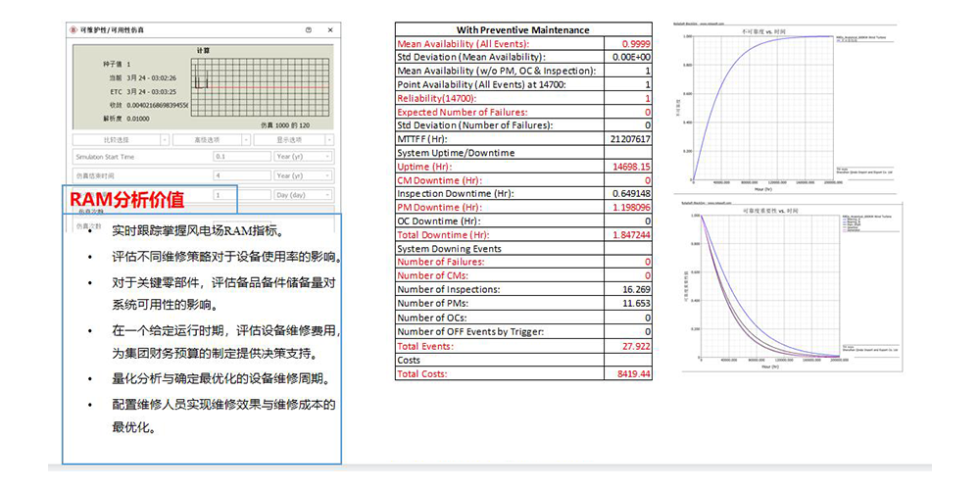Click the value field showing 1 beside Day (day)
The image size is (980, 490).
(x=242, y=195)
